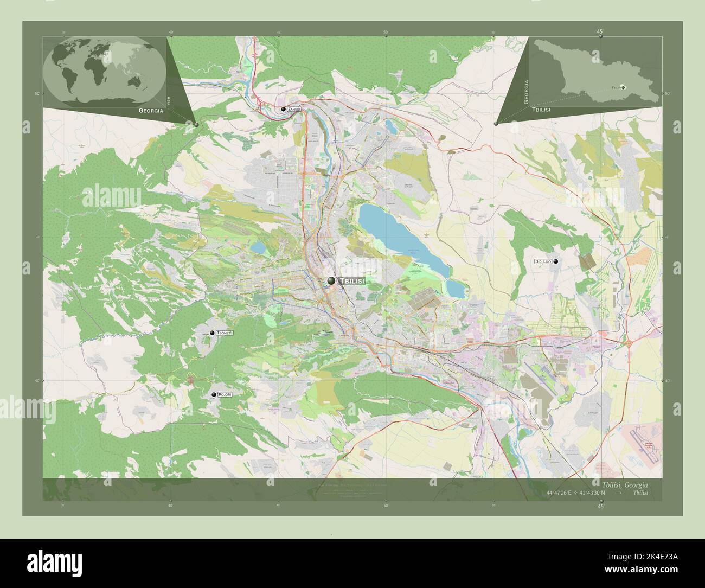Select vertical Georgia label beside country inset
Screen dimensions: 705x588
click(x=525, y=91)
